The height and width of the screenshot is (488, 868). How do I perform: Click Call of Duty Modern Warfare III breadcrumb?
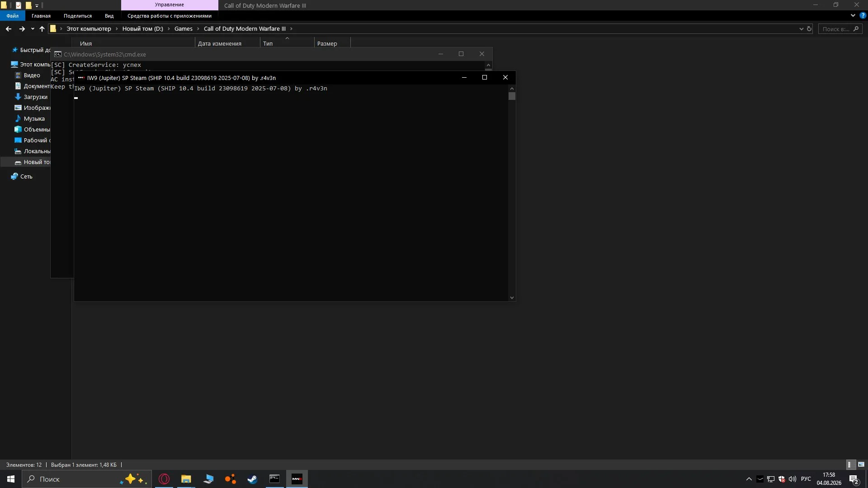pos(245,28)
